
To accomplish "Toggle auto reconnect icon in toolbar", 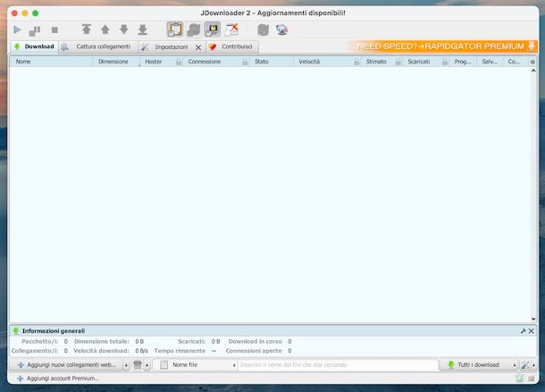I will pos(194,29).
